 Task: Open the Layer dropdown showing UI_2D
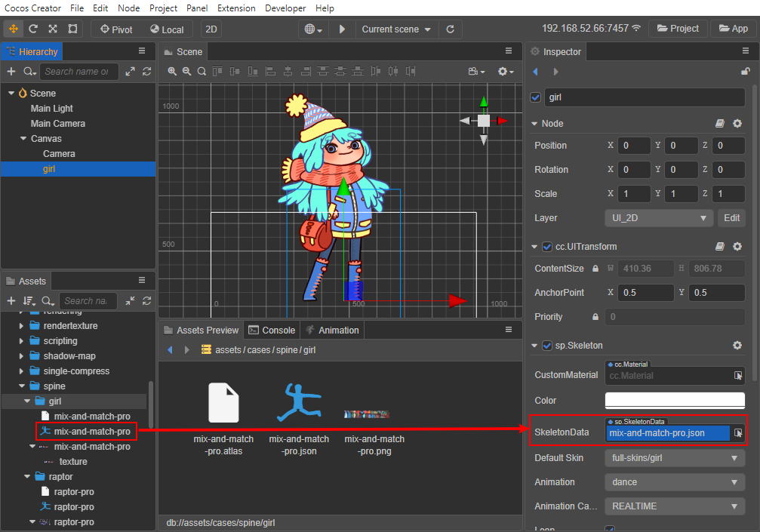(x=659, y=218)
